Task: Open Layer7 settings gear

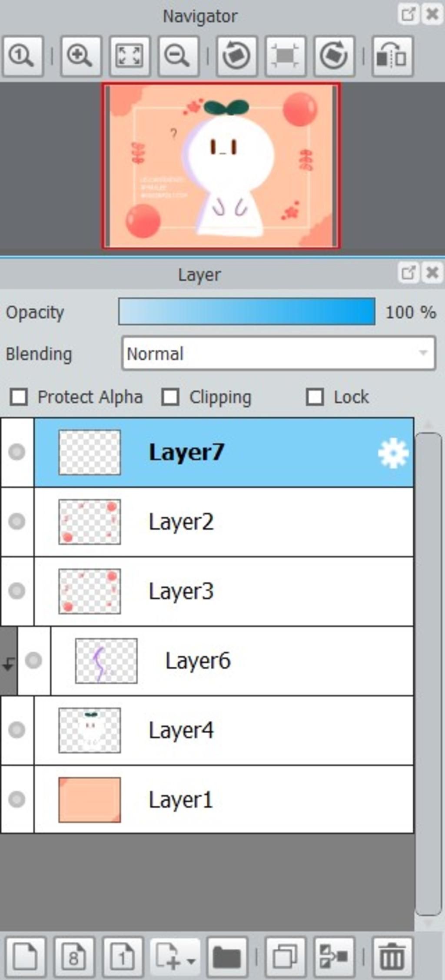Action: pos(393,454)
